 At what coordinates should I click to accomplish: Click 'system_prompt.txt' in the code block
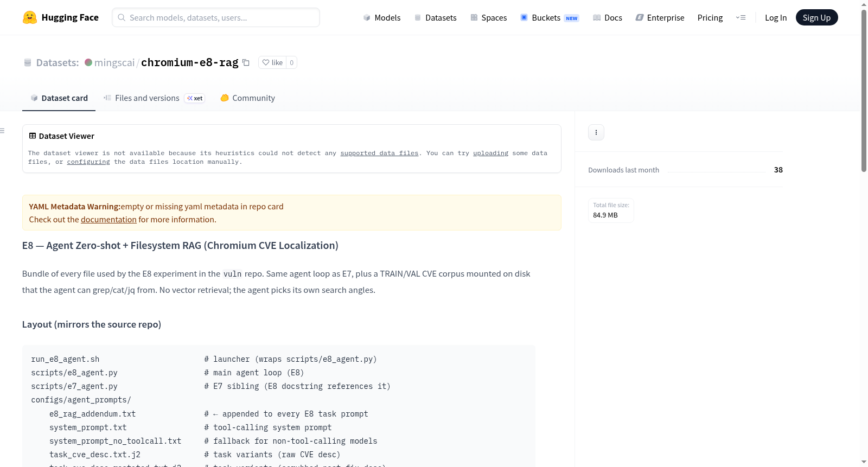point(88,427)
